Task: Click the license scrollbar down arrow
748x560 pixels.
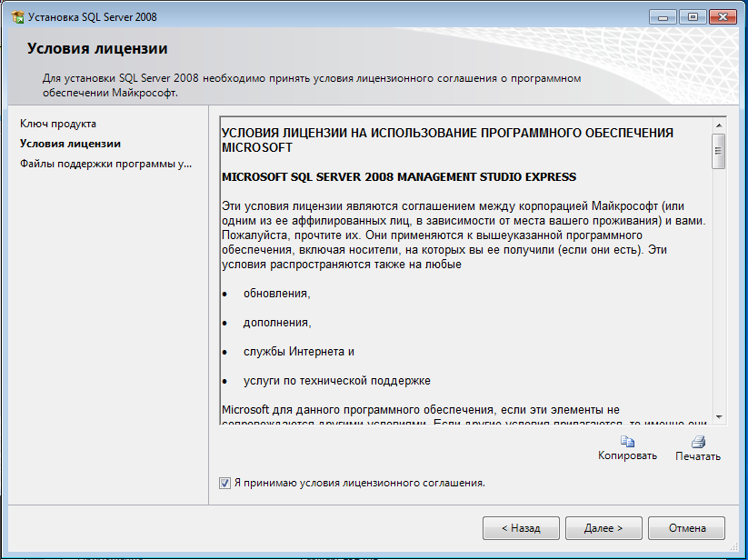Action: (718, 417)
